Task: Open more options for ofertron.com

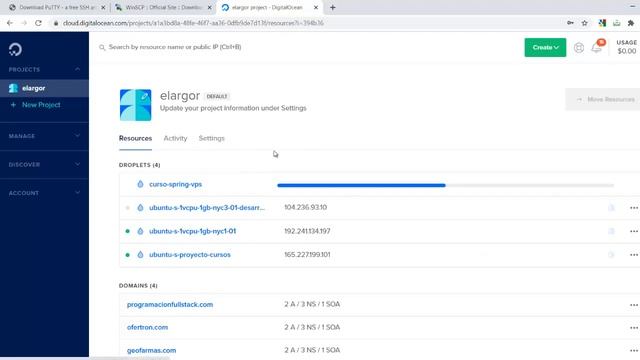Action: coord(633,328)
